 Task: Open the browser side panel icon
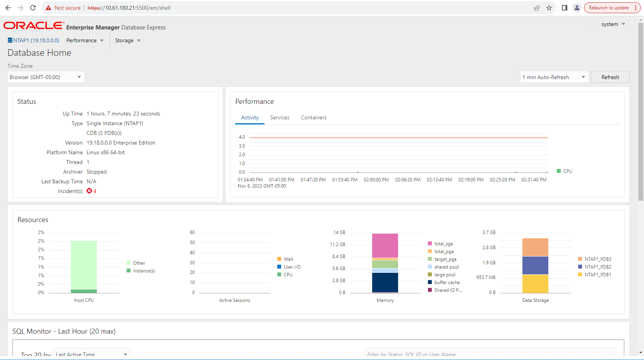[x=565, y=8]
